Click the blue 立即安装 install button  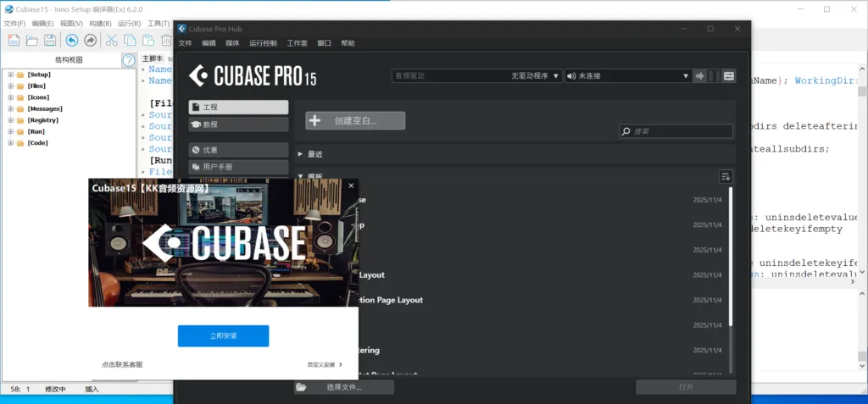pyautogui.click(x=223, y=336)
